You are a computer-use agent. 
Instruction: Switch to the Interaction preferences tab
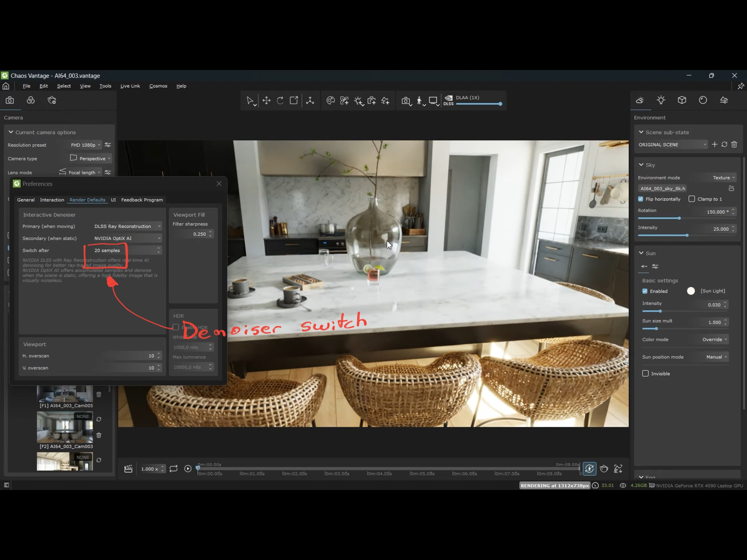click(x=52, y=200)
